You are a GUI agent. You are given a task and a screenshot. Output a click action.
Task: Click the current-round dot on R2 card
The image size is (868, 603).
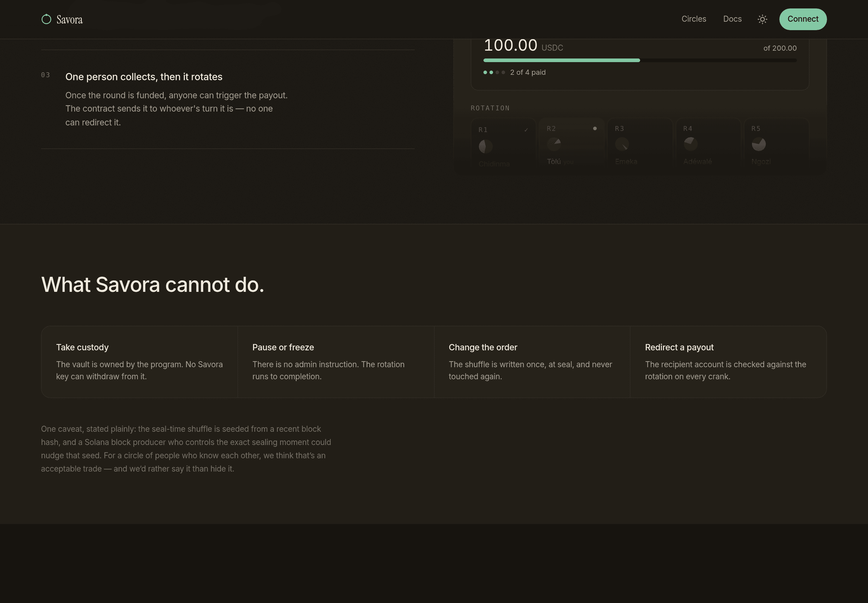point(595,128)
